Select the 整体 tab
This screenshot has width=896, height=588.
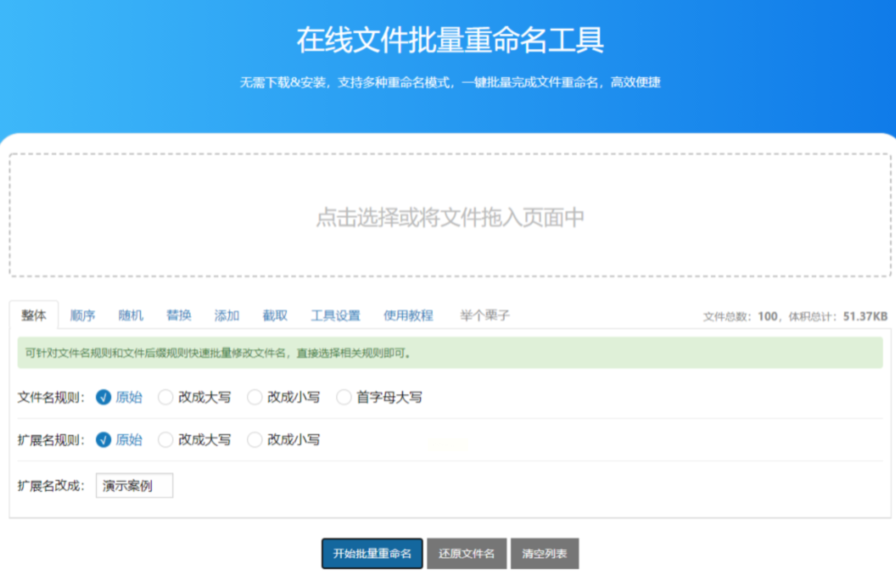click(x=34, y=316)
